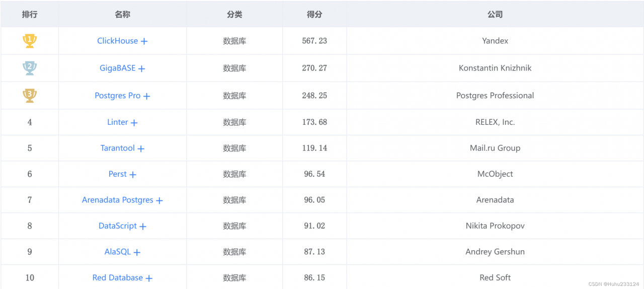
Task: Select the score 91.02 cell
Action: [314, 226]
